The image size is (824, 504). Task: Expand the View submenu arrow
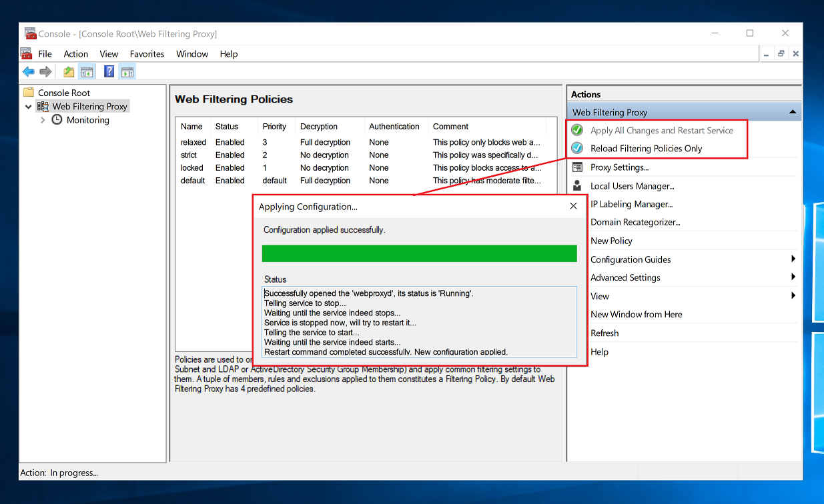[793, 295]
